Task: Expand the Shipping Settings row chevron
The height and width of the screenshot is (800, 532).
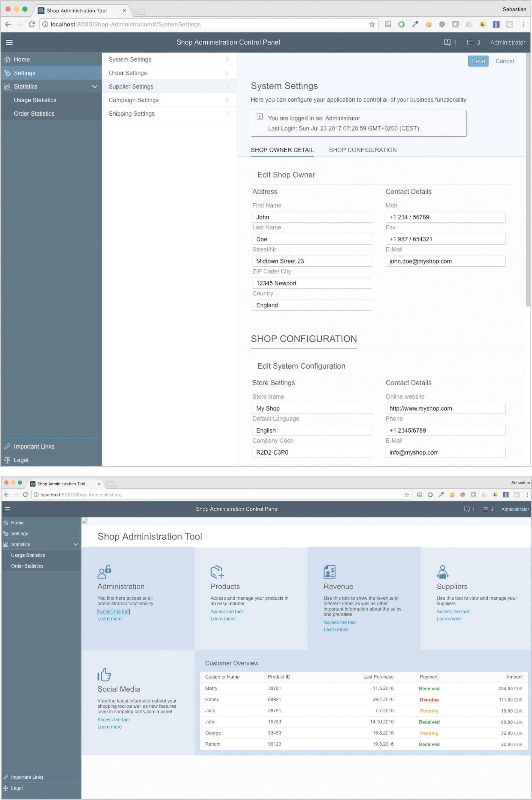Action: tap(227, 114)
